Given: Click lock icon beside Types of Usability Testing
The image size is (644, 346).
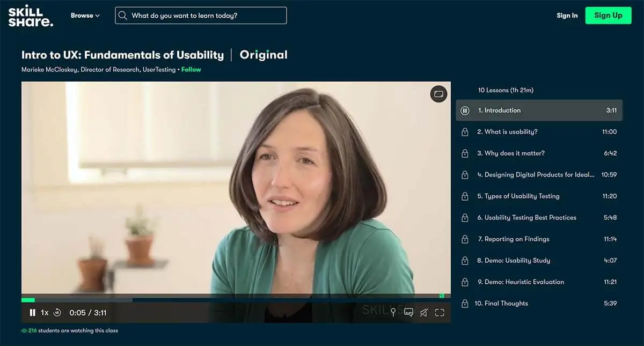Looking at the screenshot, I should pyautogui.click(x=465, y=196).
